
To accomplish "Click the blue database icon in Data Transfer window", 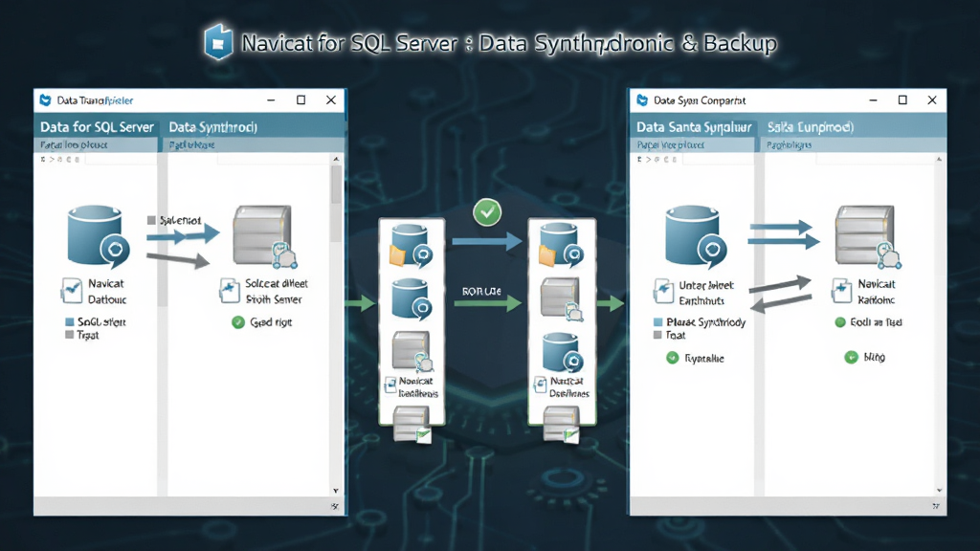I will click(98, 235).
